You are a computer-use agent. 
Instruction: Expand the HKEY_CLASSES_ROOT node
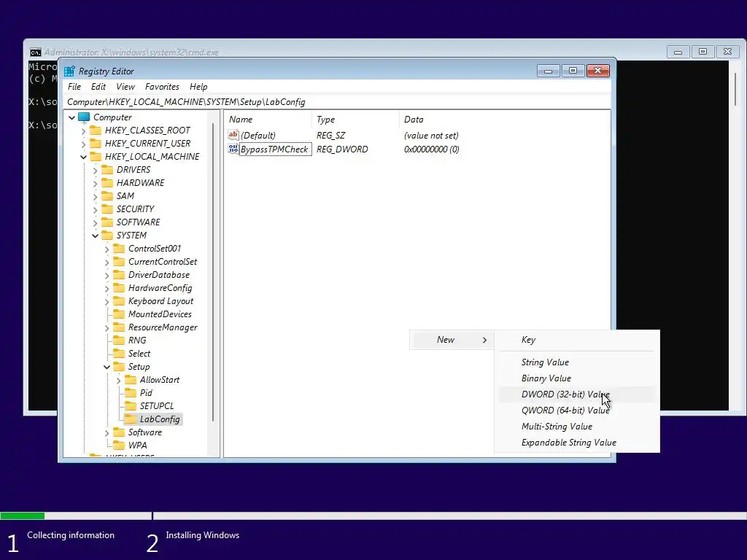[84, 131]
